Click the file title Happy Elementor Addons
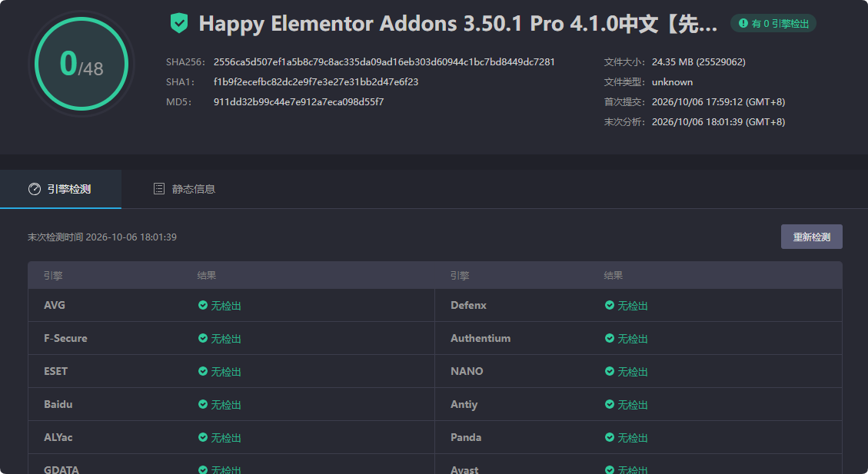This screenshot has width=868, height=474. pos(457,24)
